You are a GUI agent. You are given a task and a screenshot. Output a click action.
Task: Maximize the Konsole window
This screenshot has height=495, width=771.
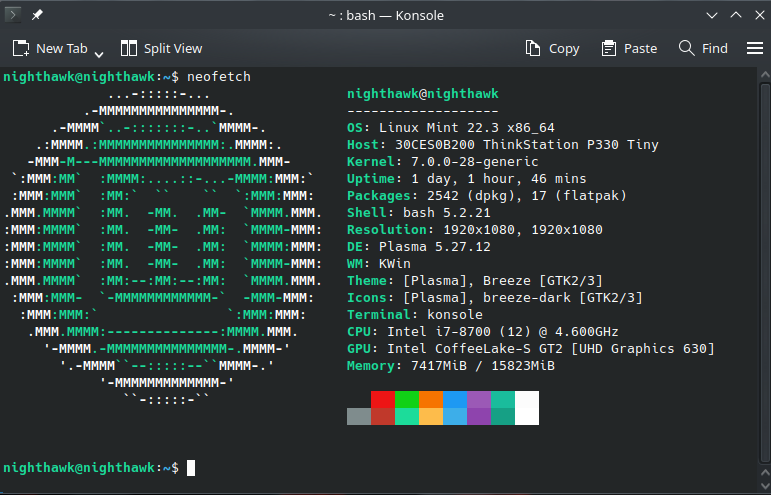(736, 15)
